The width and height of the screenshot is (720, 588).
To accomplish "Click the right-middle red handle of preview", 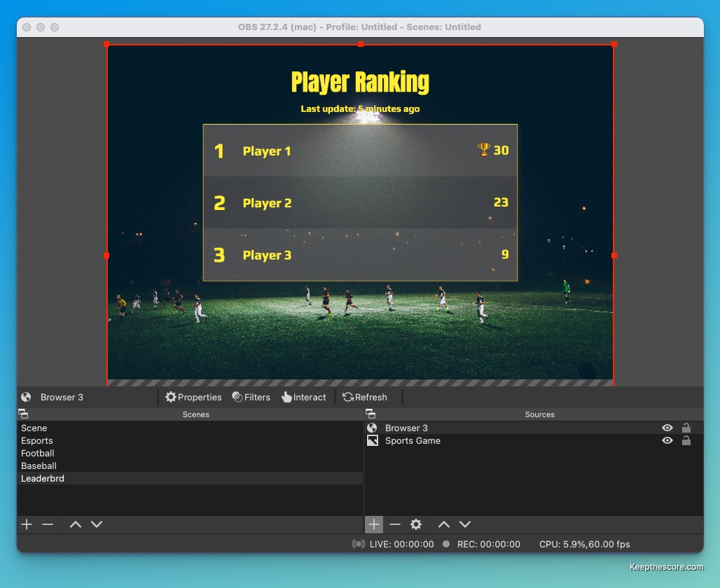I will click(x=614, y=255).
